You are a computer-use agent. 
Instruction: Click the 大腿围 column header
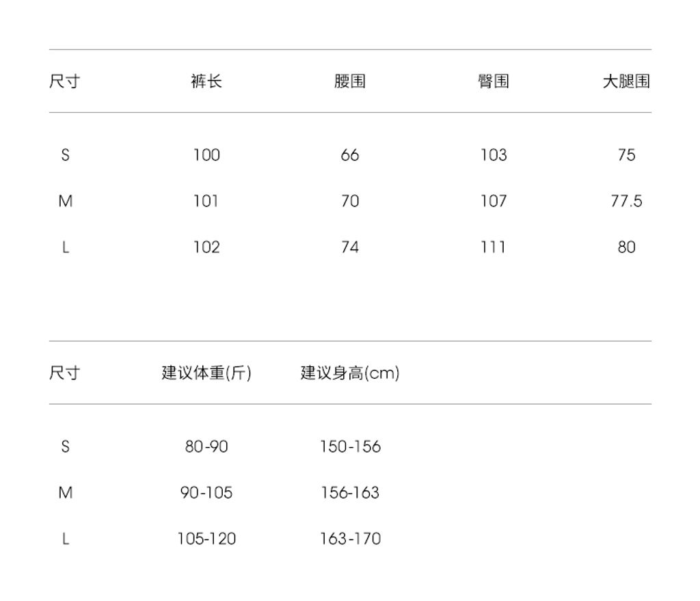coord(625,82)
